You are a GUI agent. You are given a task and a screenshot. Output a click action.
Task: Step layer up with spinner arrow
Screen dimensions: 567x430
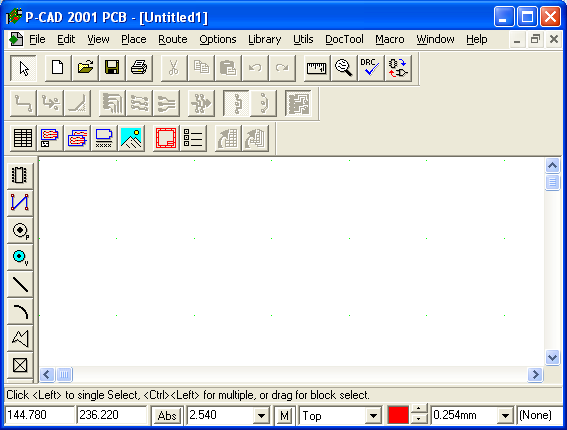pos(418,409)
